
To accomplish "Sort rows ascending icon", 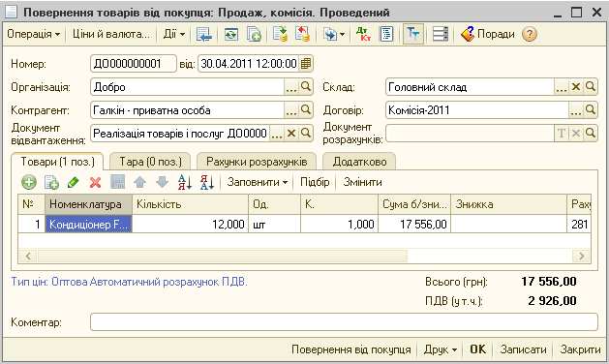I will point(185,182).
